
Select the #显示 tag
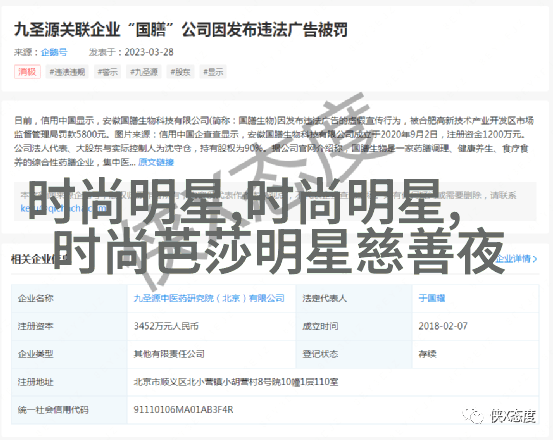click(x=213, y=72)
